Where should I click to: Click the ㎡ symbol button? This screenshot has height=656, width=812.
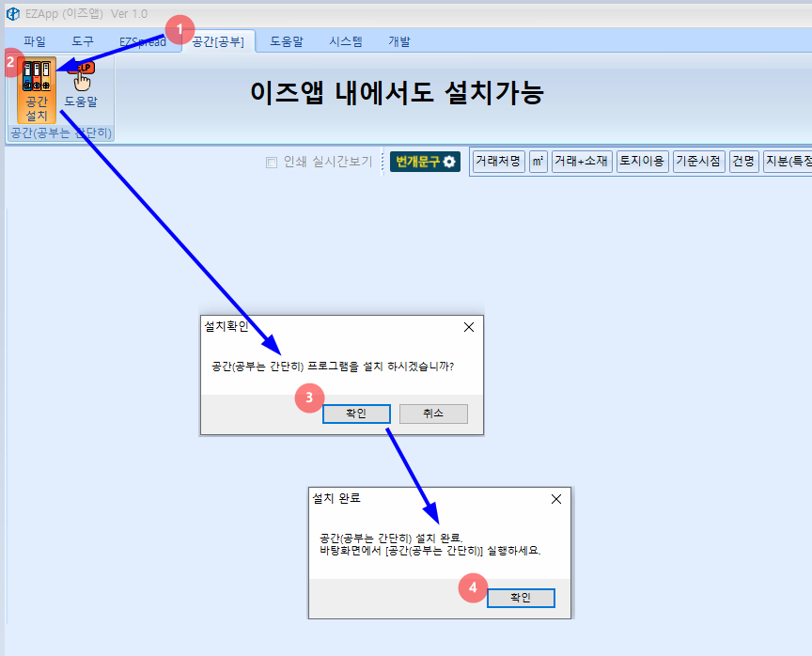pyautogui.click(x=539, y=162)
